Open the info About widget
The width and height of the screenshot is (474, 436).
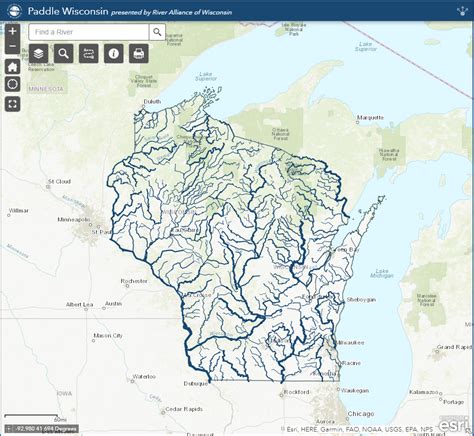click(114, 53)
